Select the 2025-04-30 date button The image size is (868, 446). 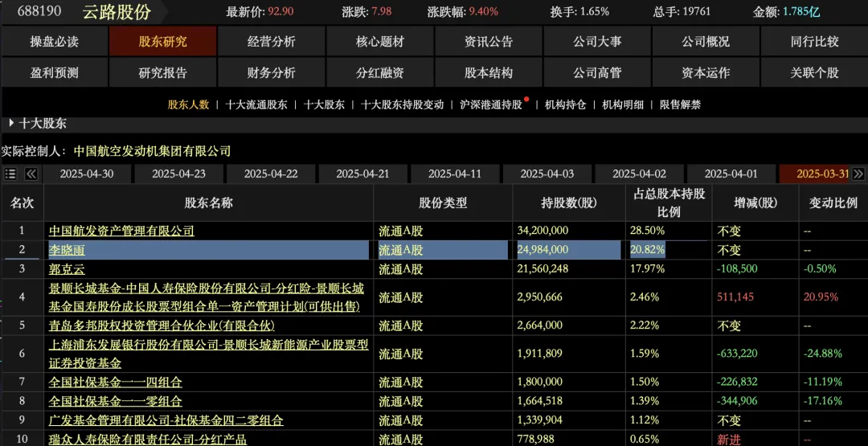tap(86, 174)
